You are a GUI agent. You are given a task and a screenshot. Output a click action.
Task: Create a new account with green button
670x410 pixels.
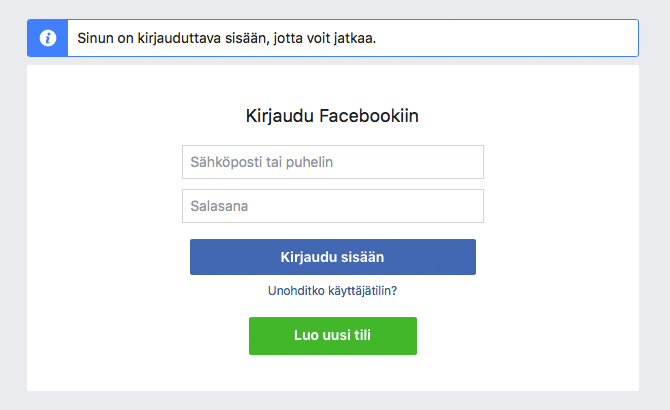click(x=332, y=336)
